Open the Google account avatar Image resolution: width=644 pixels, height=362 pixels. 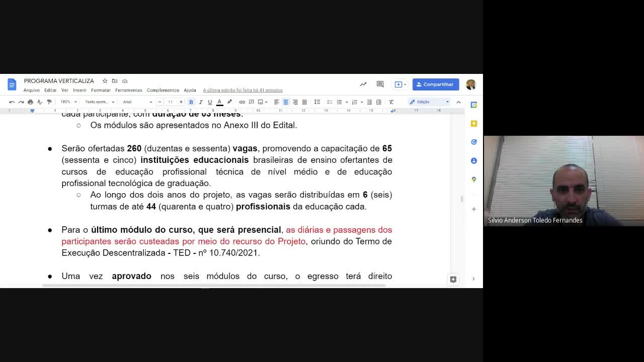coord(471,84)
